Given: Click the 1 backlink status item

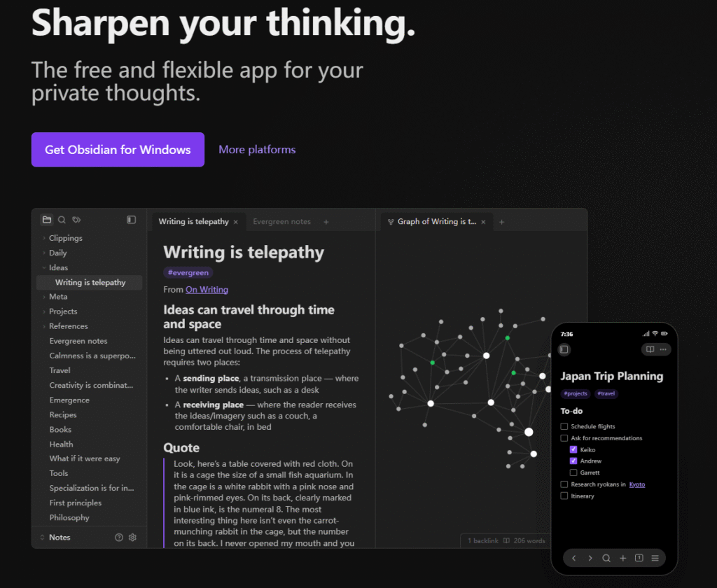Looking at the screenshot, I should pos(483,540).
